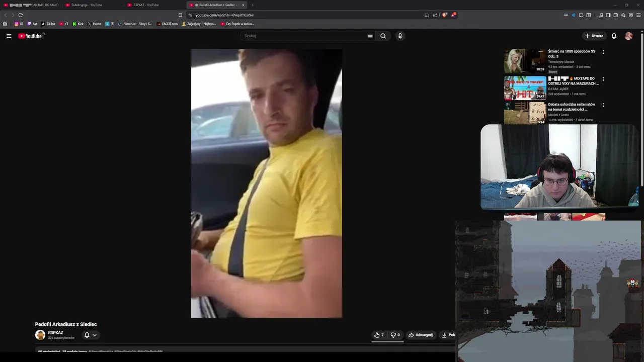Screen dimensions: 644x362
Task: Click the Udostępnij share button
Action: (420, 335)
